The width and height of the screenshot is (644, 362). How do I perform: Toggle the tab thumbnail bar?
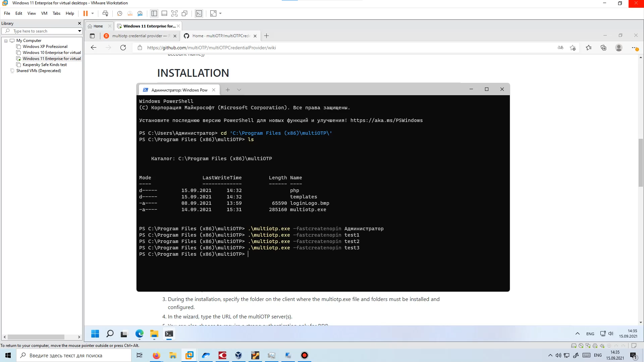pos(164,13)
